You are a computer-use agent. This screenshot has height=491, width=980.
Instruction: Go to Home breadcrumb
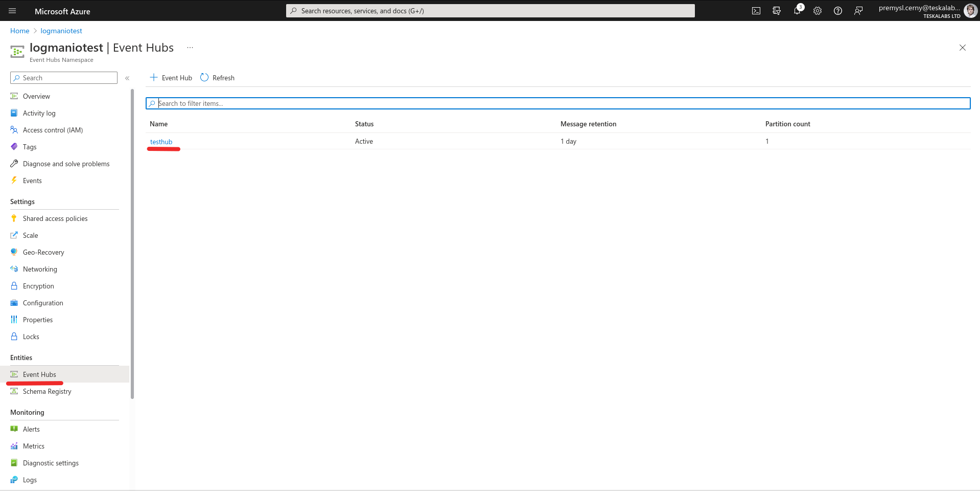[20, 31]
